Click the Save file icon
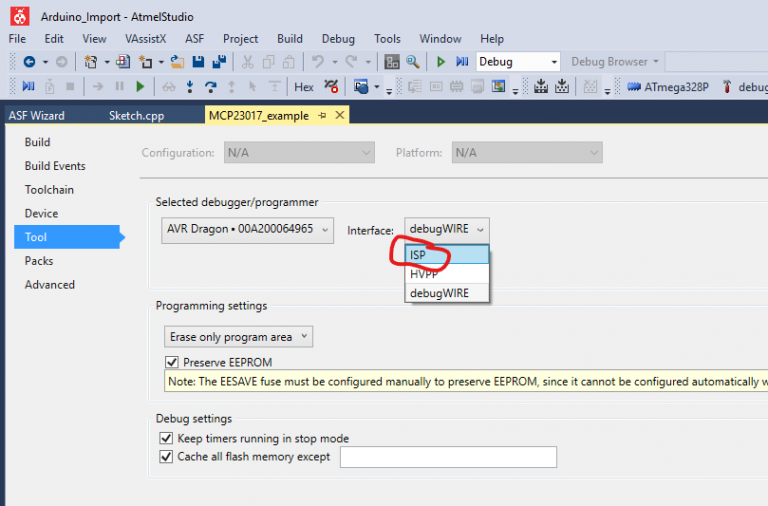The height and width of the screenshot is (506, 768). [196, 62]
